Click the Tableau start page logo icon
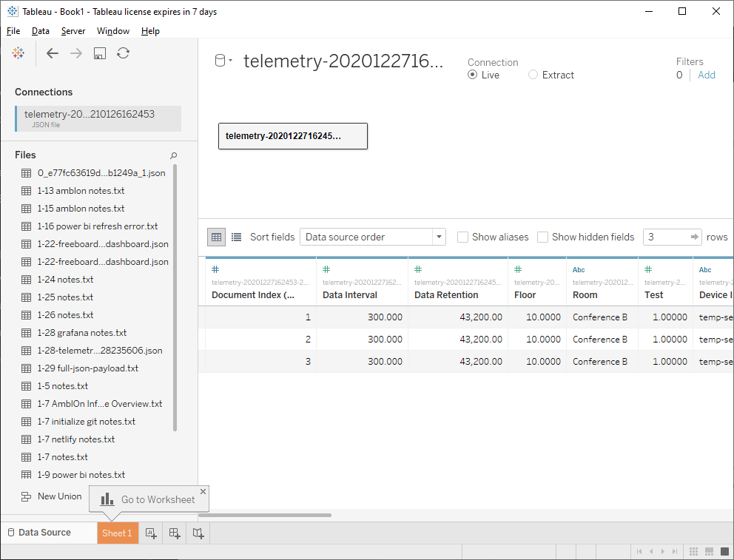This screenshot has width=734, height=560. pyautogui.click(x=18, y=53)
